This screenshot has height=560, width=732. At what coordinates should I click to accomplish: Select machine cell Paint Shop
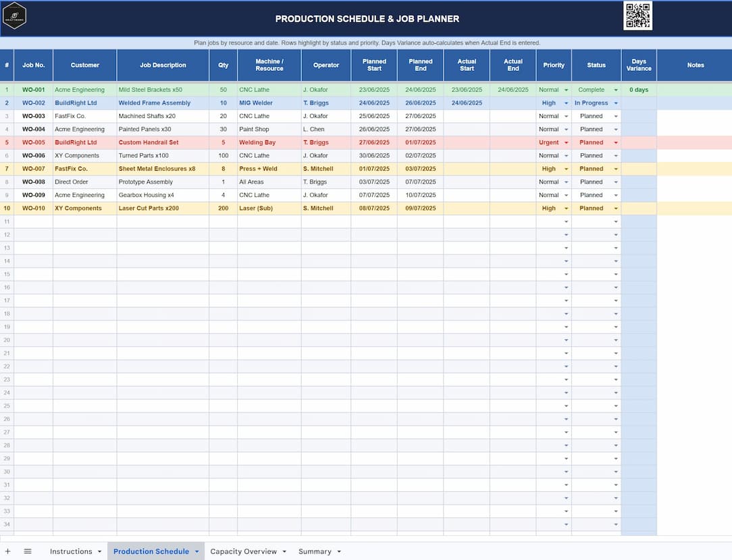point(269,129)
